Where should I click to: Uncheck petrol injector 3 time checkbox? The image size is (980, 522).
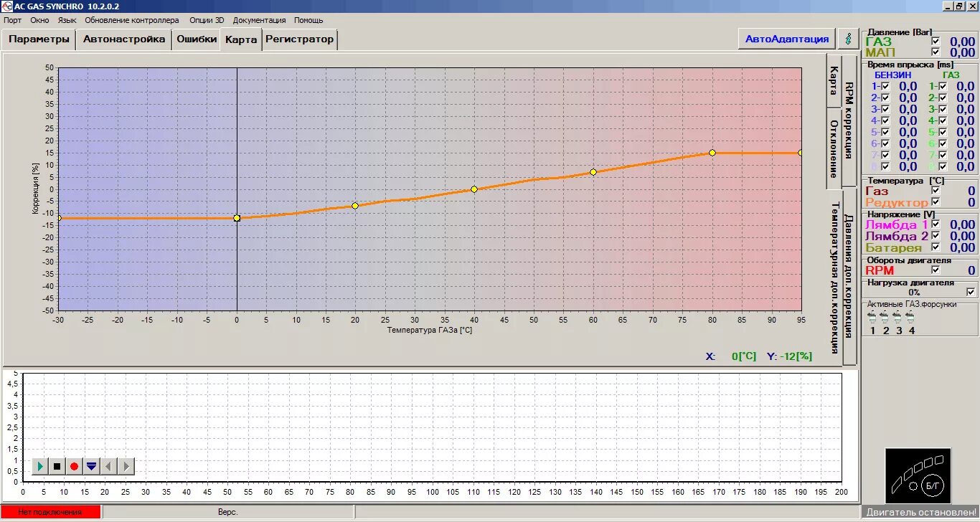[885, 109]
